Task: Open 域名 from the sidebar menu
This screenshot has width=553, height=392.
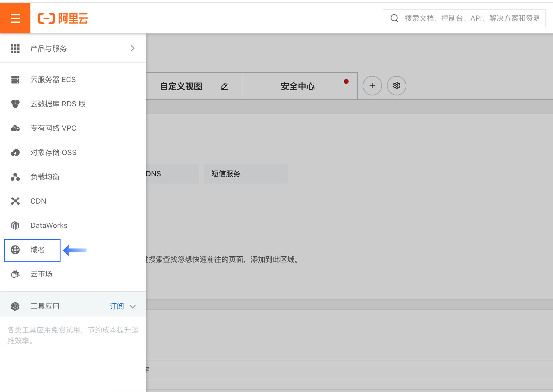Action: (x=37, y=250)
